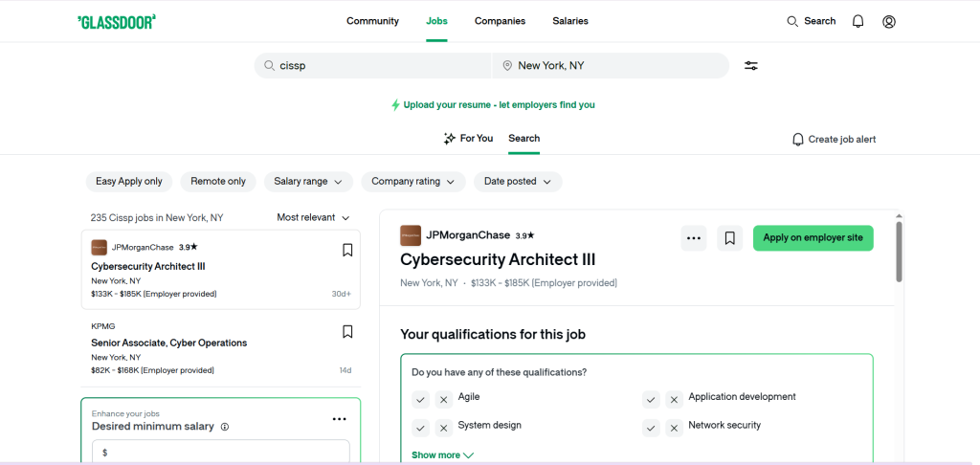Go to Community in top navigation
The height and width of the screenshot is (465, 980).
click(x=372, y=21)
